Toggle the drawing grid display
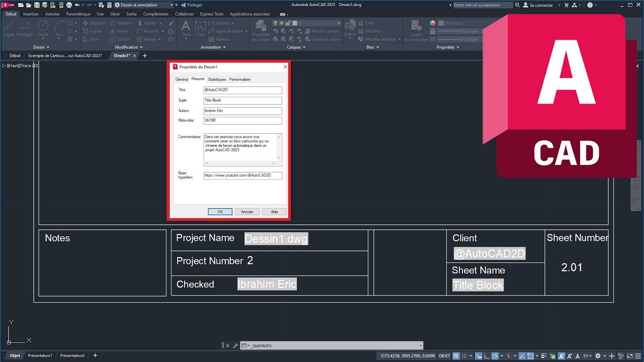 (456, 356)
